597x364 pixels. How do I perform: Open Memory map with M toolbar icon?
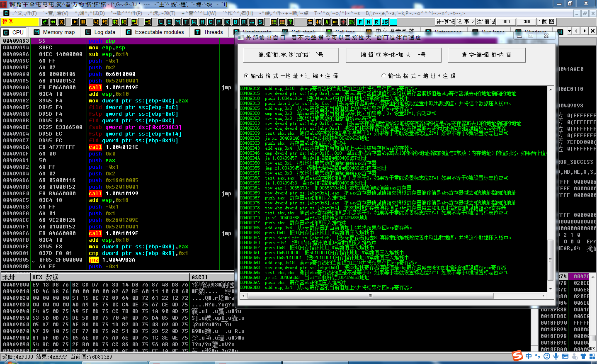[x=177, y=22]
